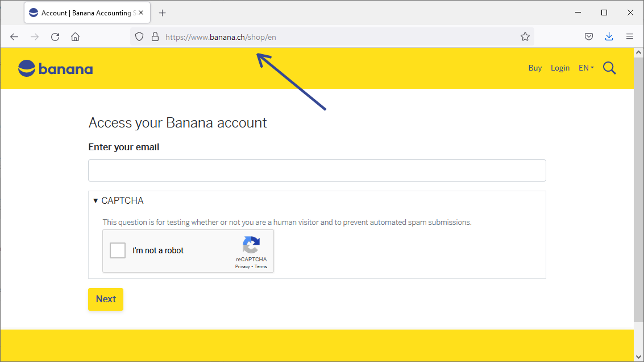This screenshot has width=644, height=362.
Task: Click the padlock site security icon
Action: point(155,36)
